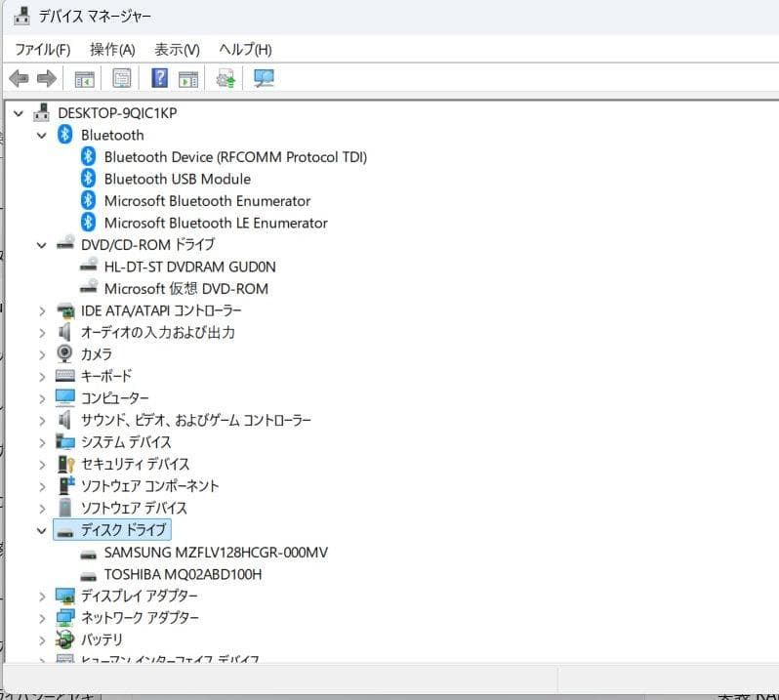This screenshot has height=700, width=779.
Task: Select the コンピューター category label
Action: pos(115,398)
